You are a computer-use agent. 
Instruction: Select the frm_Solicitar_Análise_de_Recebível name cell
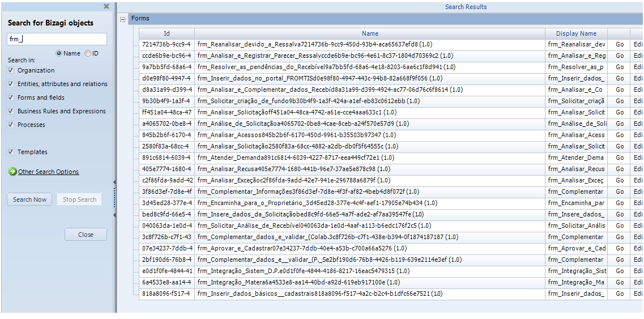pos(370,226)
